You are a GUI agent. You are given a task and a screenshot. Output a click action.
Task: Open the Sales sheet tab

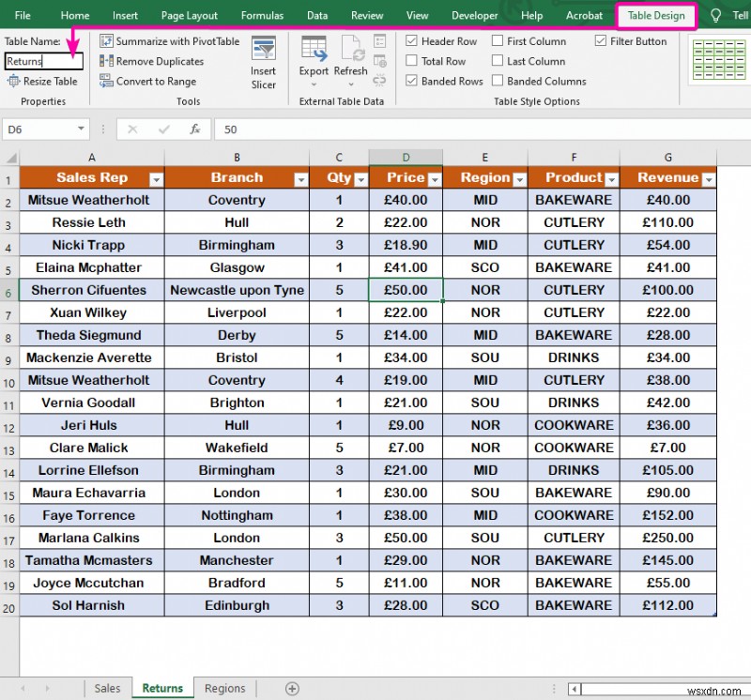(x=107, y=688)
